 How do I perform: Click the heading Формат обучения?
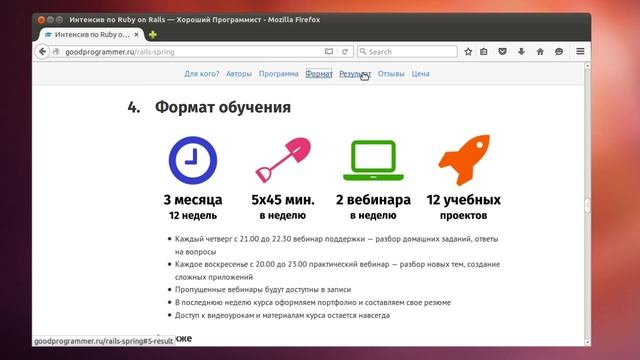coord(223,107)
